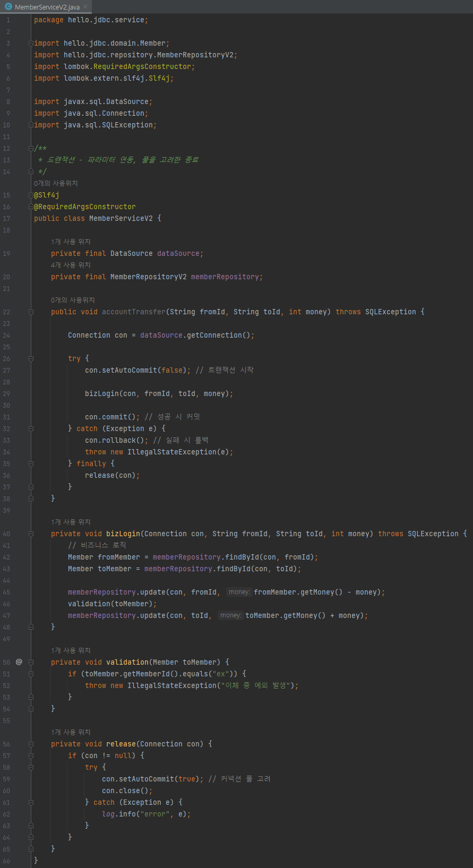Click the lombok.RequiredArgsConstructor import
The width and height of the screenshot is (473, 868).
pyautogui.click(x=115, y=66)
